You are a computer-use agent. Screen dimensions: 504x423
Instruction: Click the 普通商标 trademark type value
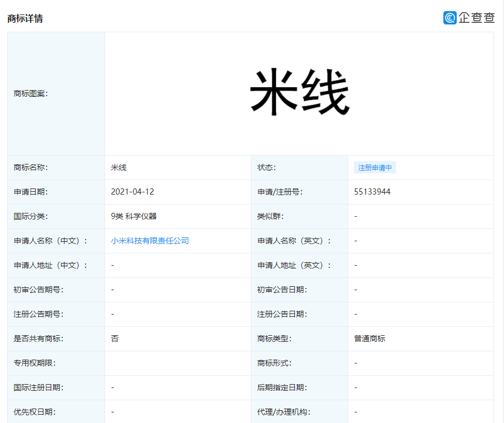369,339
